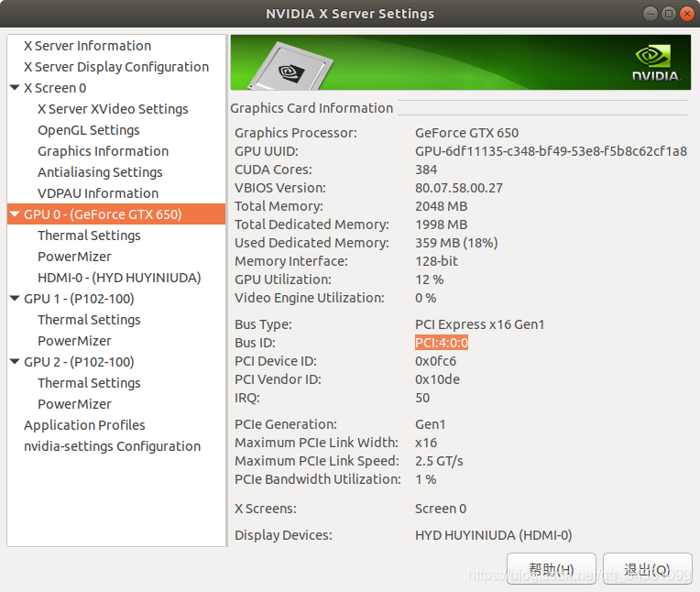Click the Maximum PCIe Link Width x16
Image resolution: width=700 pixels, height=592 pixels.
tap(426, 443)
